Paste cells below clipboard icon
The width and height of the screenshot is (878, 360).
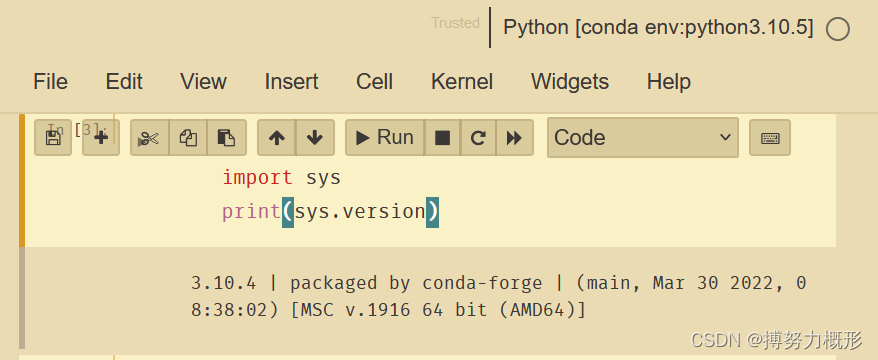[x=227, y=137]
